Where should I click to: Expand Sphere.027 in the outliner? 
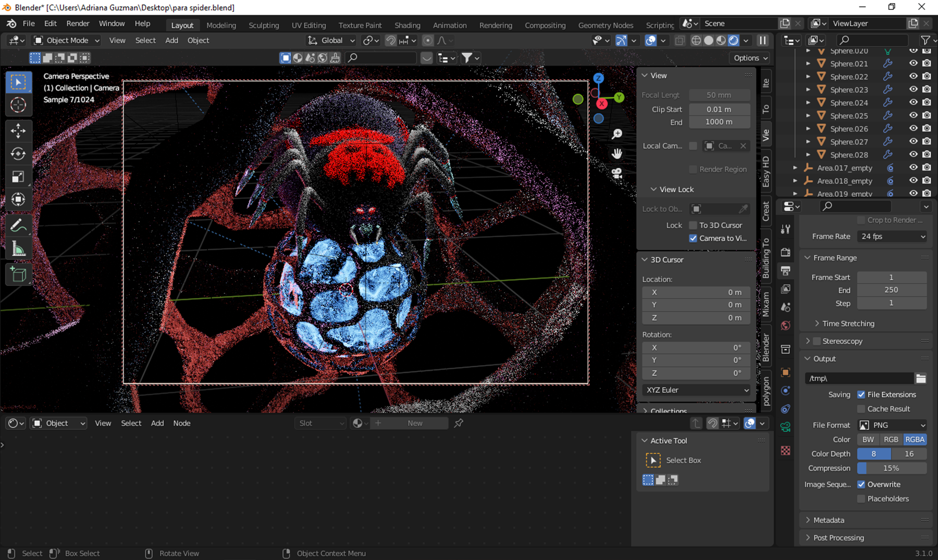(x=808, y=141)
